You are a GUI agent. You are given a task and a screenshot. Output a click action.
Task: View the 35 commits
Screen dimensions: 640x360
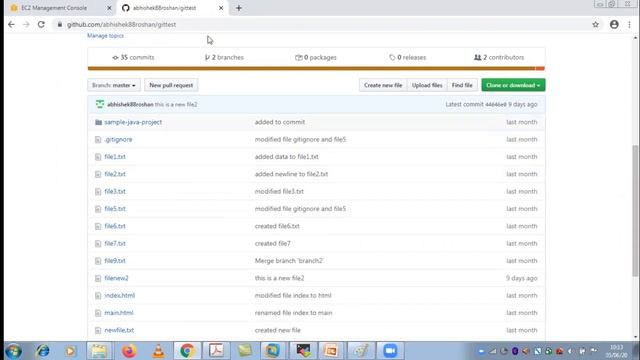point(133,58)
